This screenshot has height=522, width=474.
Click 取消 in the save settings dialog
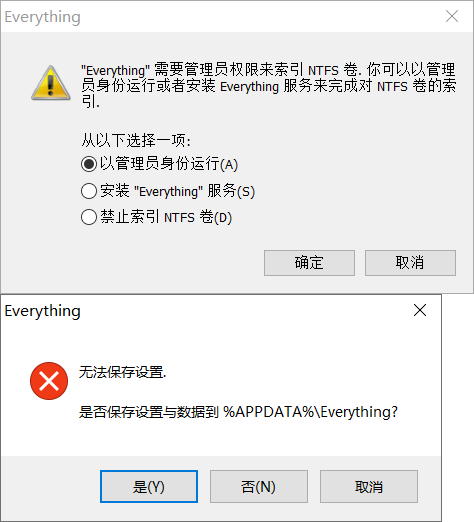tap(369, 487)
